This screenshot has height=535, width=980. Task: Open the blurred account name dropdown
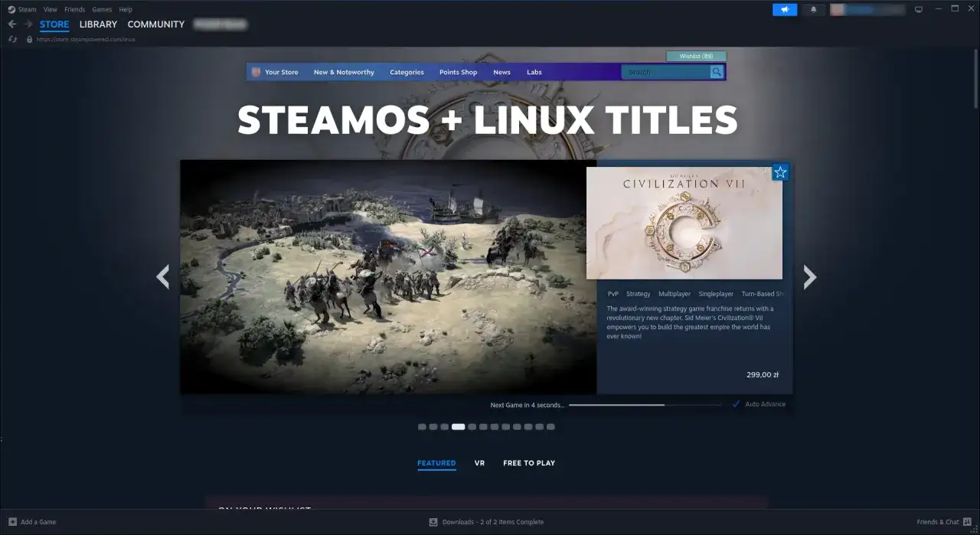(867, 9)
